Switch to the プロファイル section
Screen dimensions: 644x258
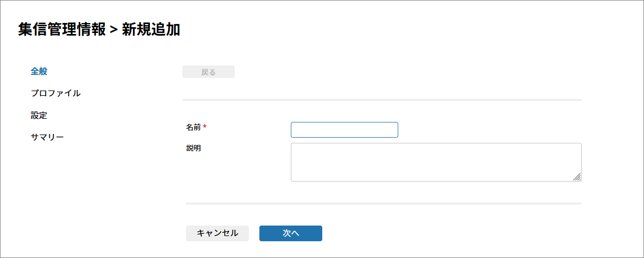(56, 93)
